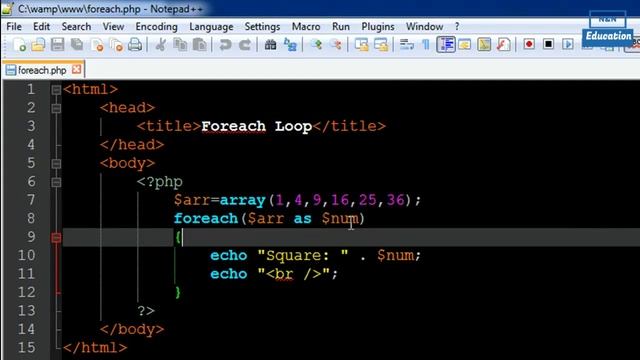Open the View menu
Image resolution: width=640 pixels, height=360 pixels.
pyautogui.click(x=113, y=27)
